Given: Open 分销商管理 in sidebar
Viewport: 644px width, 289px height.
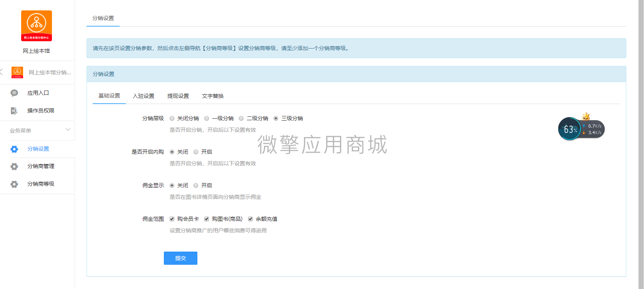Looking at the screenshot, I should click(x=41, y=166).
